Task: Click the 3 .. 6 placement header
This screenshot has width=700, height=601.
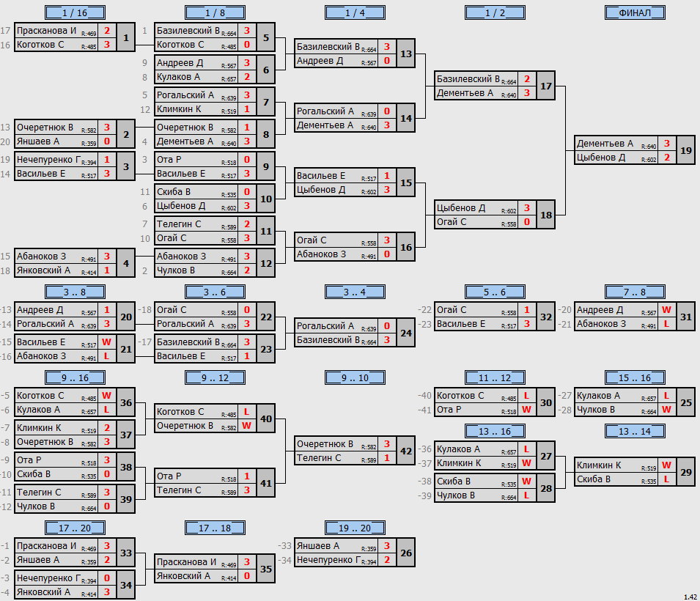Action: pos(215,292)
